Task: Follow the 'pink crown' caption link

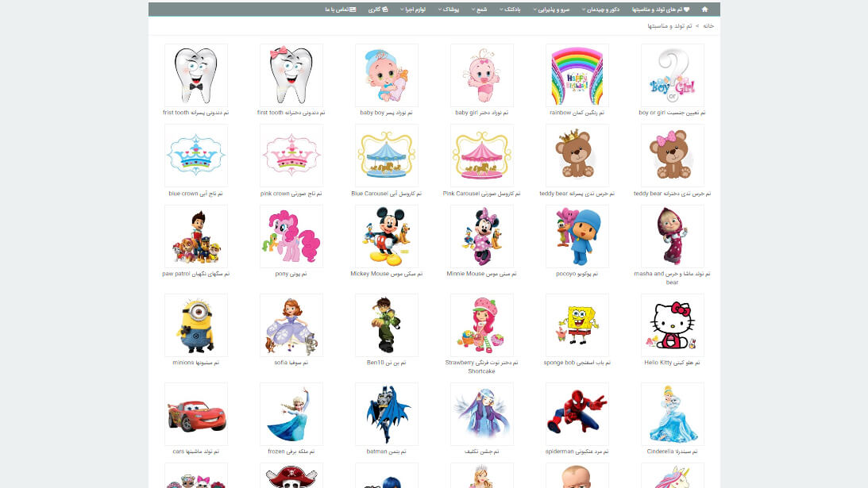Action: tap(291, 194)
